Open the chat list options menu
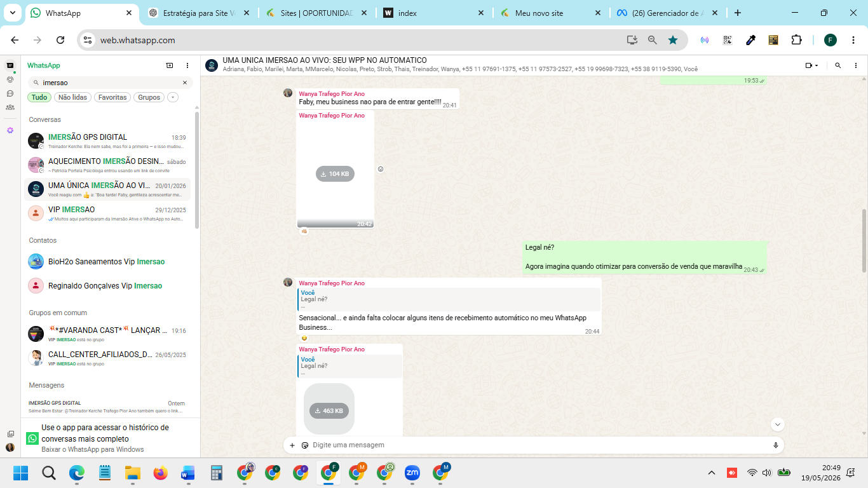 coord(187,65)
